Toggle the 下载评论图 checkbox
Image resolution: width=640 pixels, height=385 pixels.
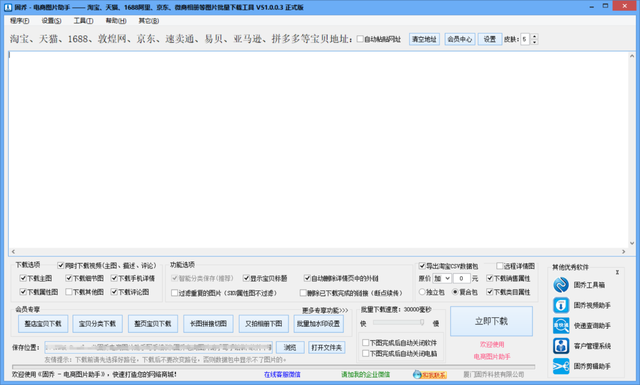114,292
